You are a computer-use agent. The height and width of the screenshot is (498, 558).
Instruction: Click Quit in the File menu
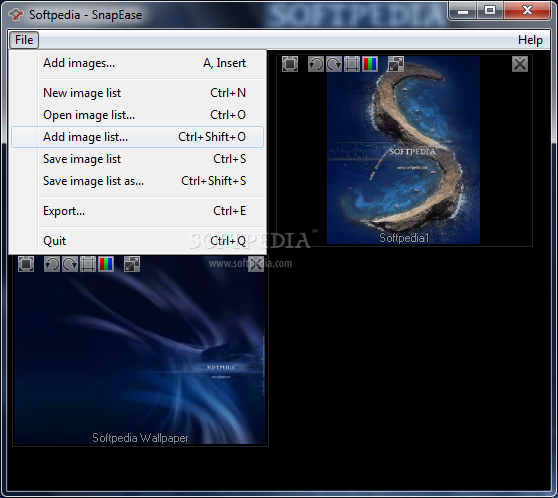[137, 241]
